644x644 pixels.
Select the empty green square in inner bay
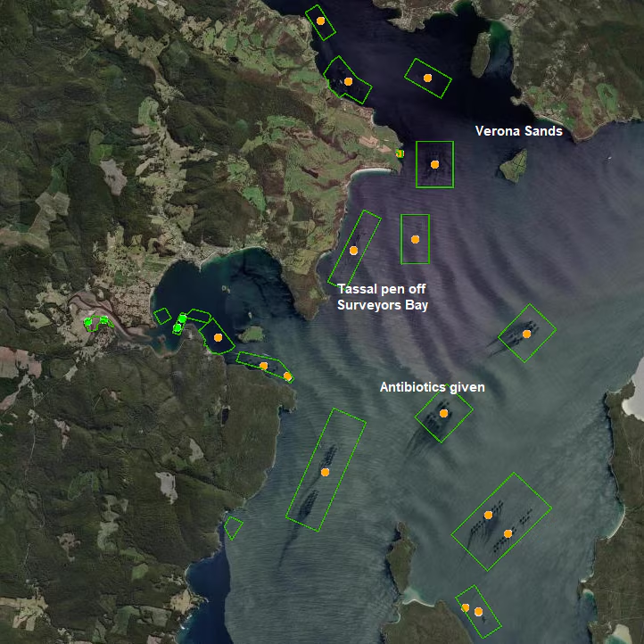tap(161, 316)
